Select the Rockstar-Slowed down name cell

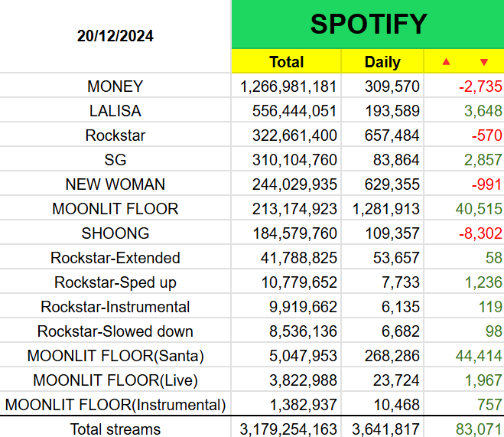115,331
